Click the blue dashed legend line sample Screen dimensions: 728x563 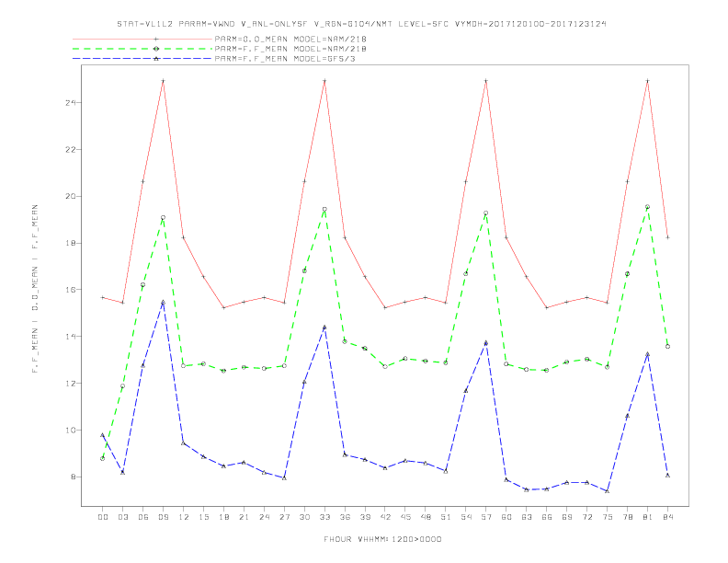[142, 59]
